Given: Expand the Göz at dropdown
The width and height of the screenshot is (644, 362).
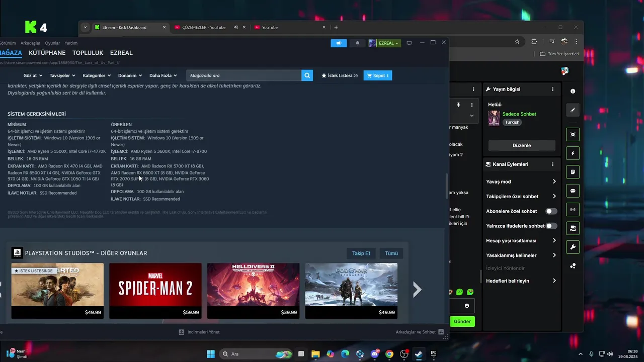Looking at the screenshot, I should 32,75.
